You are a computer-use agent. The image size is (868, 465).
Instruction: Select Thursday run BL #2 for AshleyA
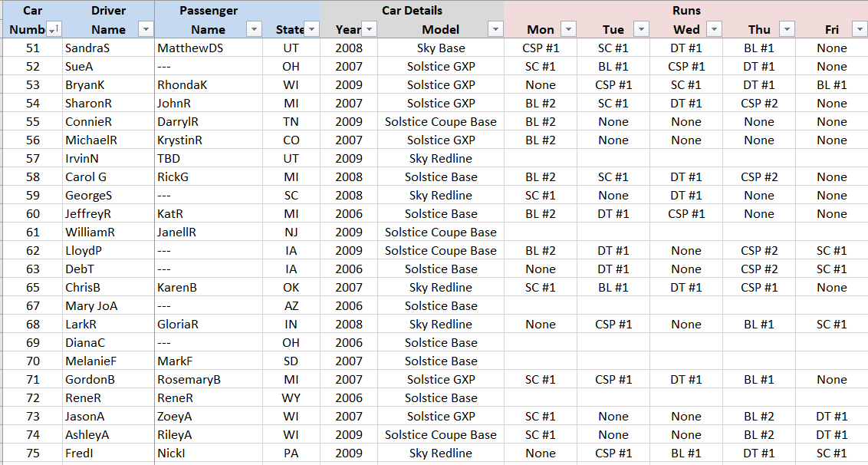759,435
